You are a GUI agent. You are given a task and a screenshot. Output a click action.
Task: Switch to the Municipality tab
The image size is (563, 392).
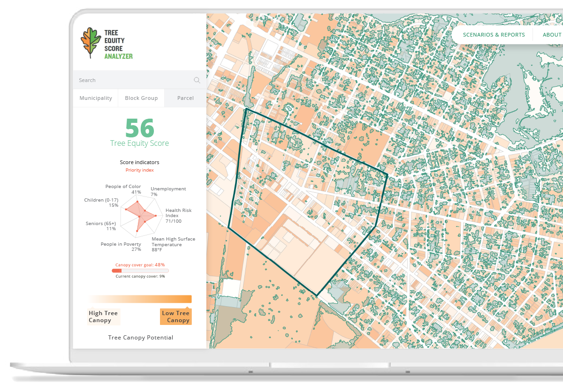pos(95,98)
